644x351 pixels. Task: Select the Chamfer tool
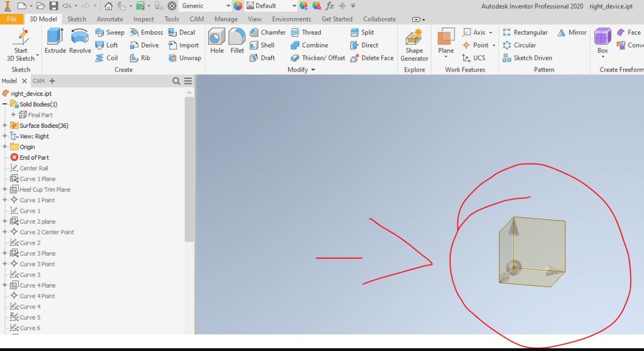(x=268, y=32)
